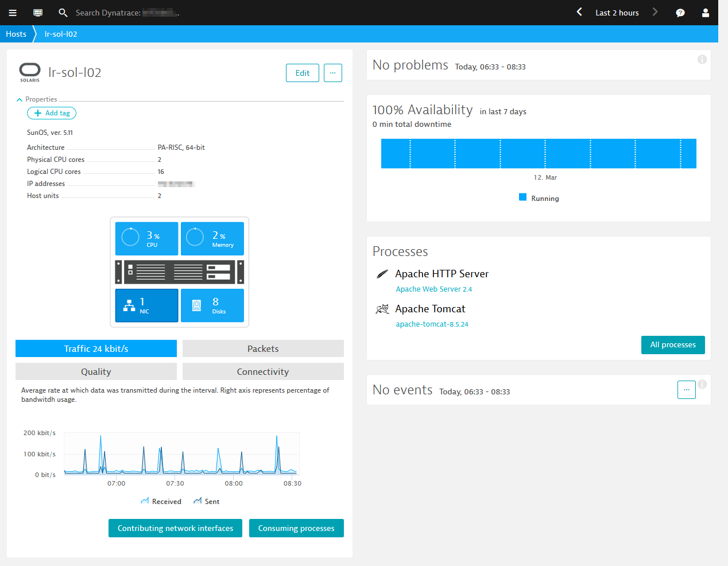Click the Apache HTTP Server feather icon

tap(382, 274)
